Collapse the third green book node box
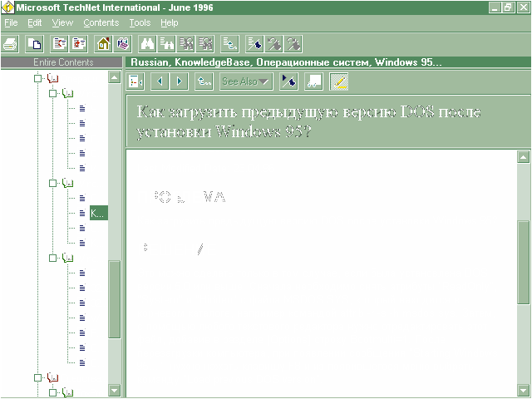This screenshot has width=532, height=399. pos(52,259)
